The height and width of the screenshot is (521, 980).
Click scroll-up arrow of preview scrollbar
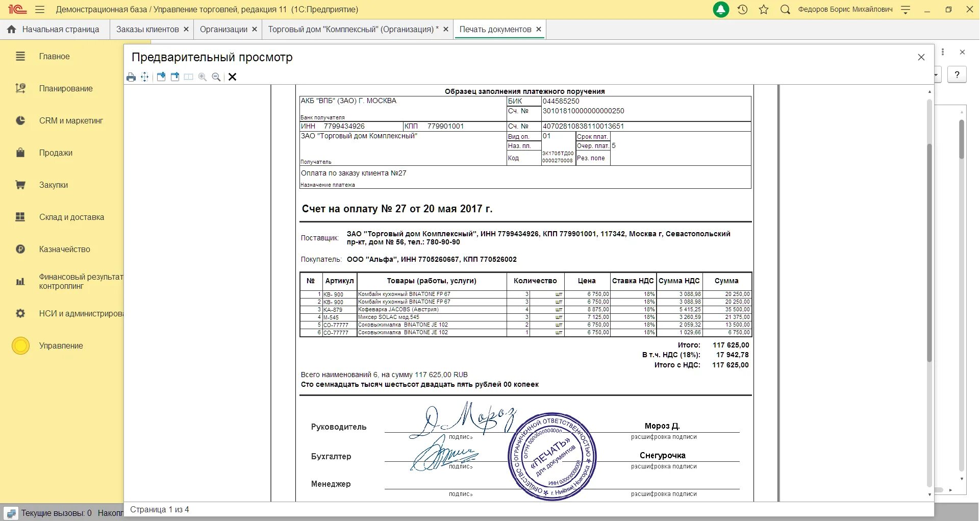point(929,92)
